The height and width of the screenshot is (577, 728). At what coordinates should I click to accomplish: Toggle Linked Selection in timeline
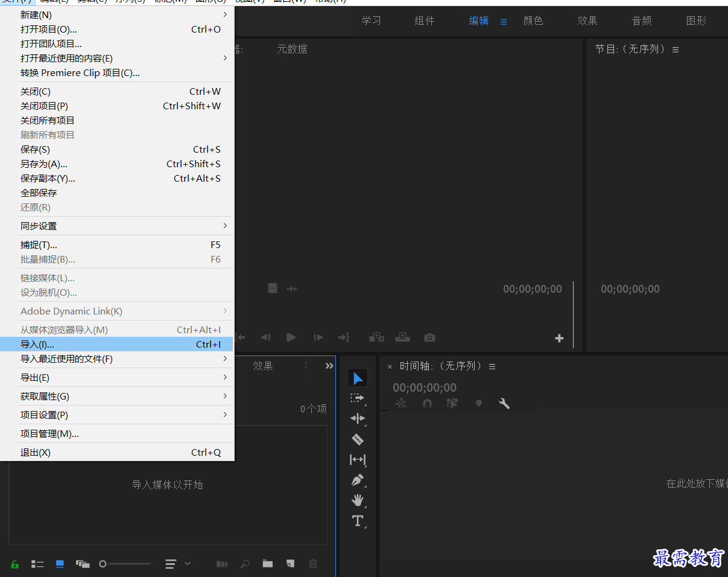452,404
